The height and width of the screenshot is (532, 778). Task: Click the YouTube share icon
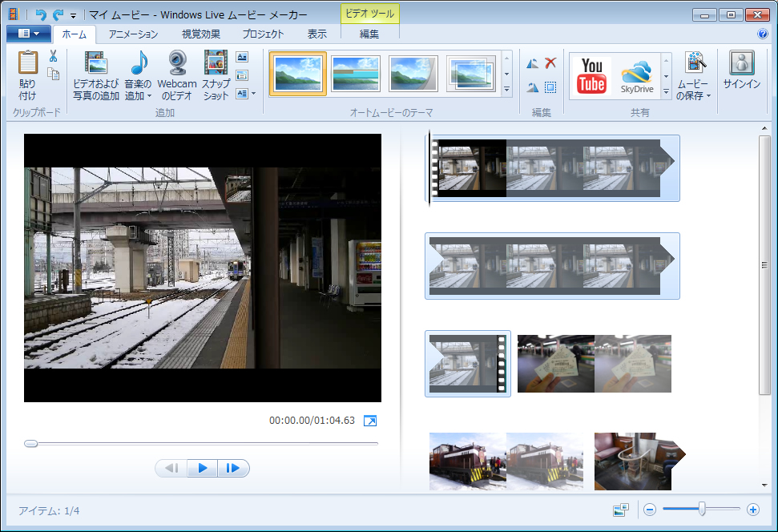click(592, 75)
